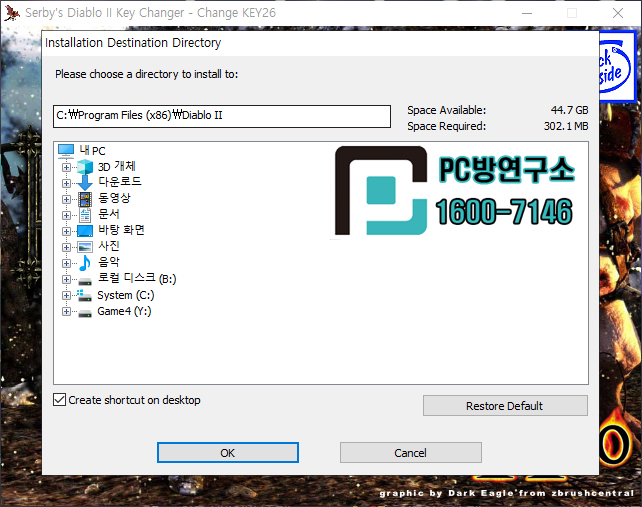Expand the 다운로드 tree node
Screen dimensions: 642x507
pyautogui.click(x=66, y=183)
